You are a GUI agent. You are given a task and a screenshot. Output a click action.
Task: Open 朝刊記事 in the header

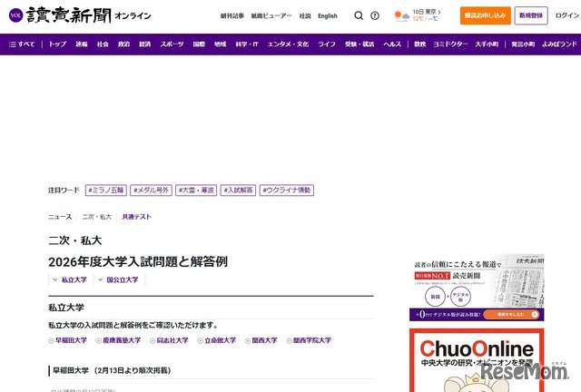(x=232, y=16)
